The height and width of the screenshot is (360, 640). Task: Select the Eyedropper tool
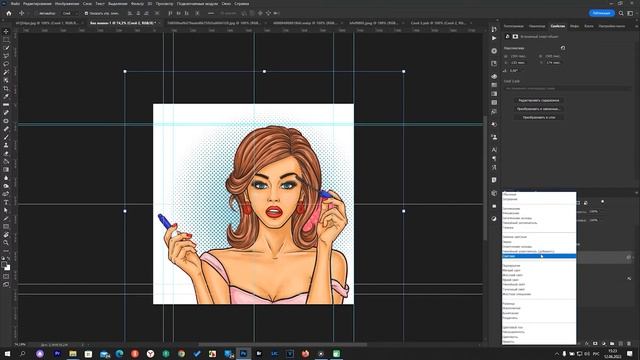(6, 96)
